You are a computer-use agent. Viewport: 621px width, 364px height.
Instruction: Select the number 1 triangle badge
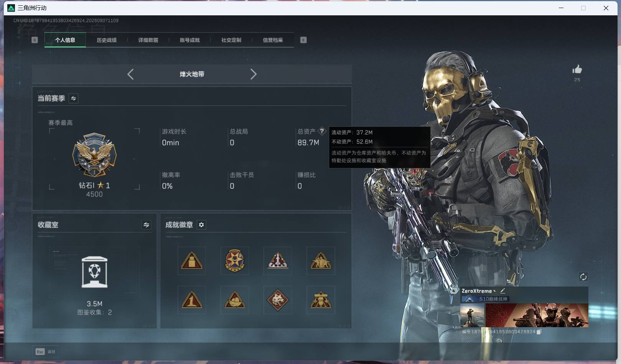[192, 300]
